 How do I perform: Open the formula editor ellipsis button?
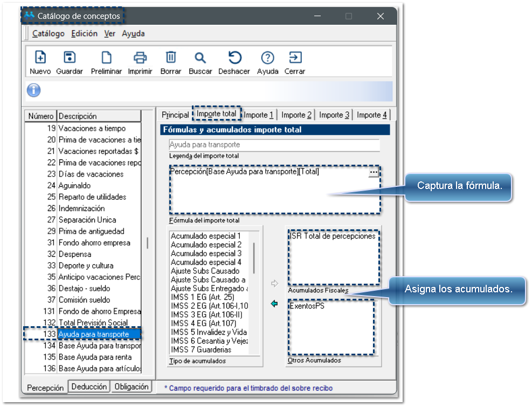tap(374, 172)
